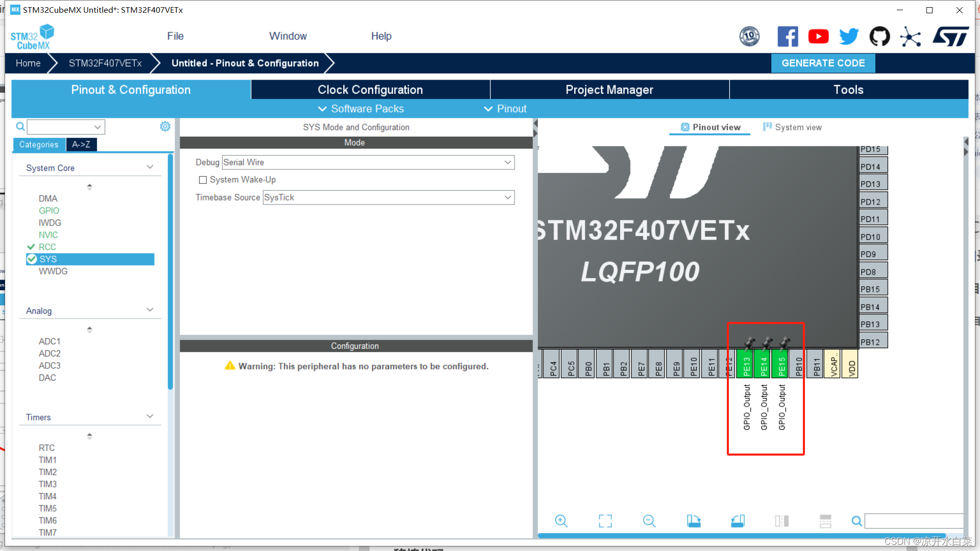This screenshot has height=551, width=980.
Task: Click the STM32F407VETx breadcrumb
Action: [x=105, y=63]
